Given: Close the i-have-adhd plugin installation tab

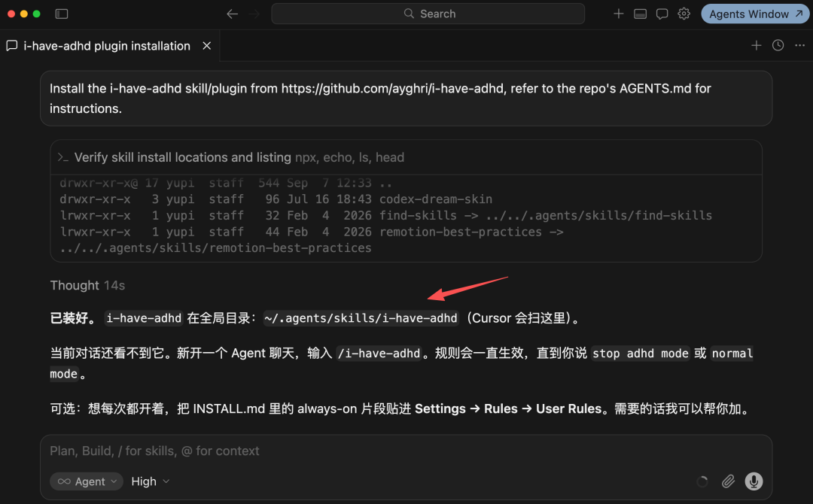Looking at the screenshot, I should (x=207, y=46).
